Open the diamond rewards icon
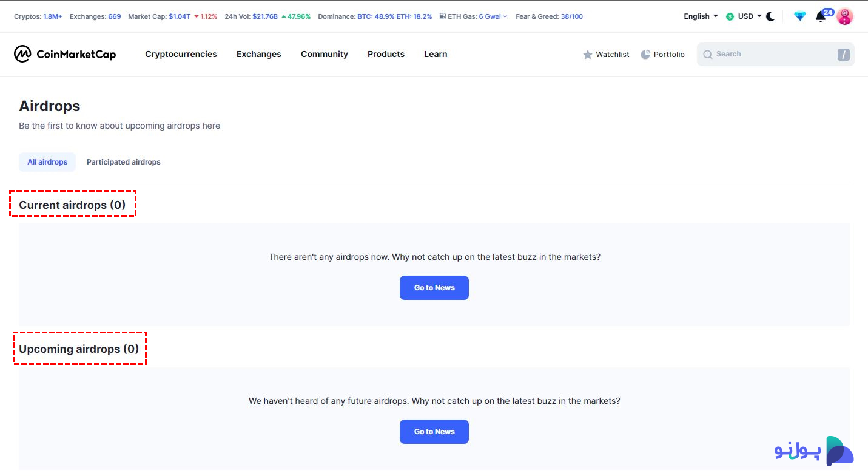Screen dimensions: 868x476 [800, 16]
